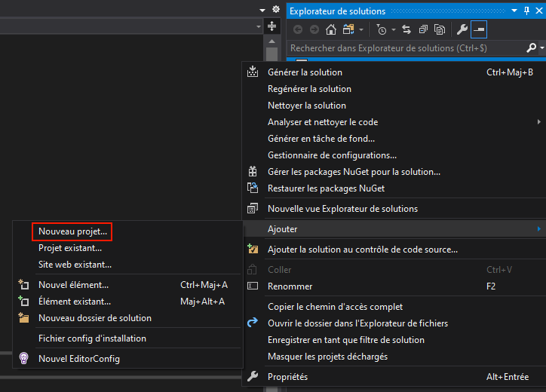Expand the search options dropdown arrow
The width and height of the screenshot is (546, 392).
pyautogui.click(x=541, y=47)
